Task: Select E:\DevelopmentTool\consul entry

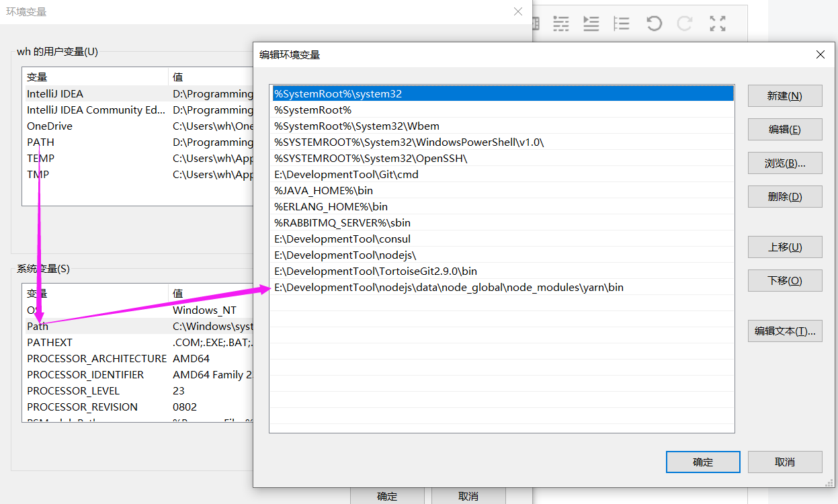Action: point(502,239)
